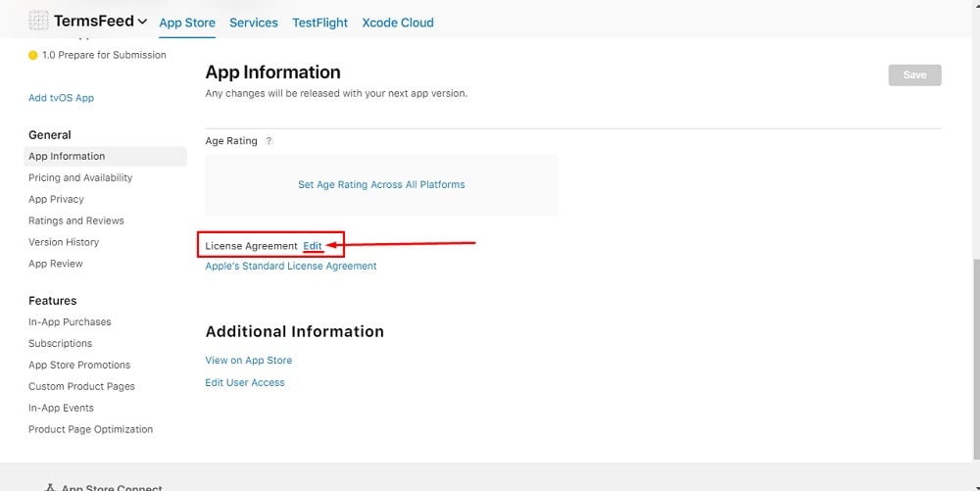Open App Review in sidebar
The image size is (980, 491).
point(55,264)
